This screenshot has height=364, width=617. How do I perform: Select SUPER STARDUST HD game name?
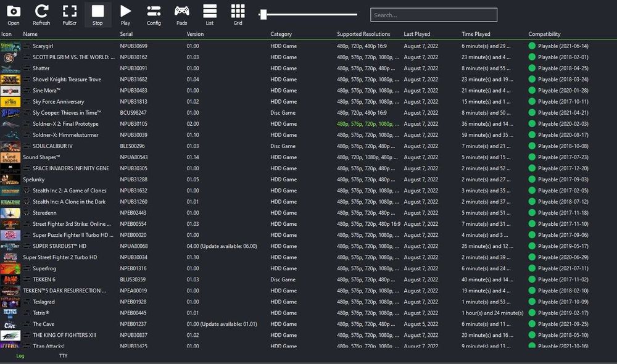59,246
